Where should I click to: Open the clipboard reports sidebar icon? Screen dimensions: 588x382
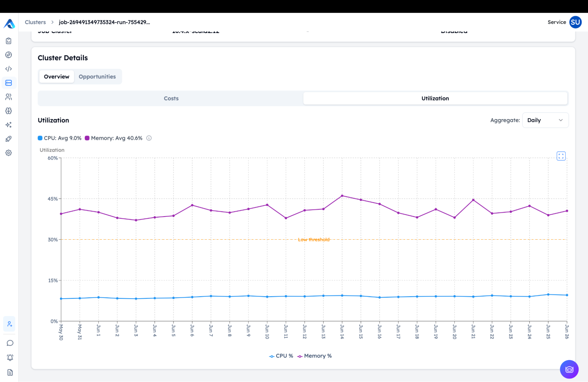coord(9,41)
